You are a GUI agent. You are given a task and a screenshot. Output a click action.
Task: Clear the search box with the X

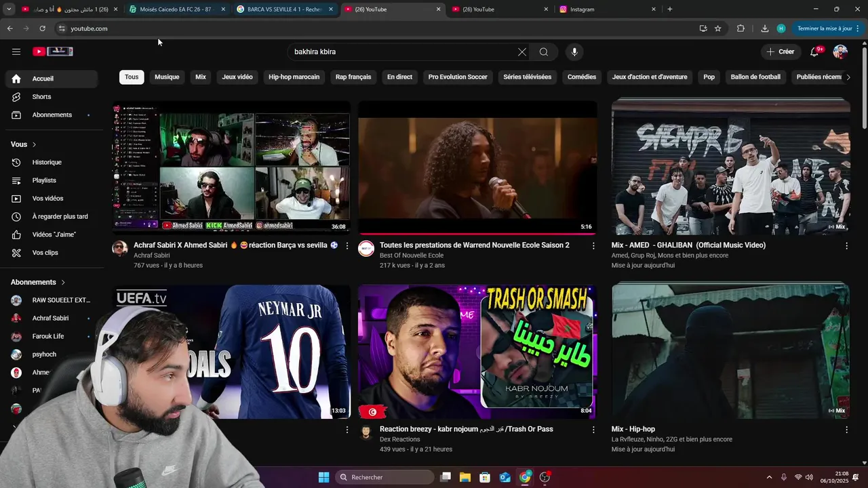(522, 52)
